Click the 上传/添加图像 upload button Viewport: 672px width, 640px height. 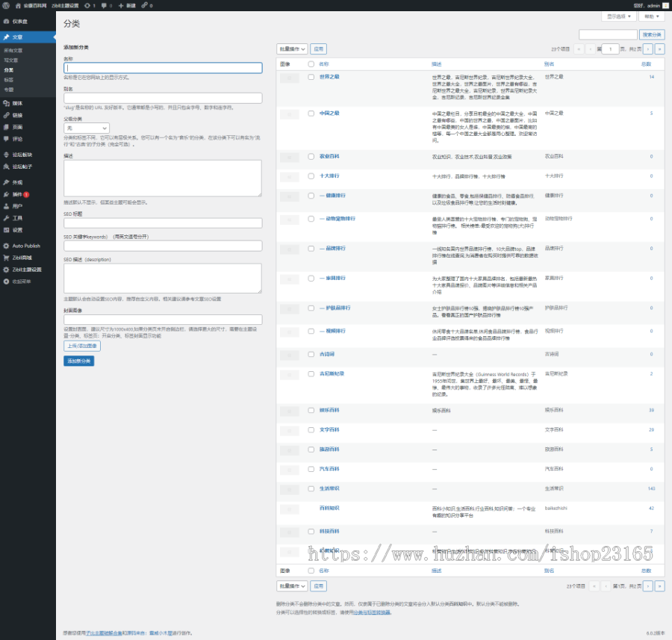pyautogui.click(x=81, y=346)
